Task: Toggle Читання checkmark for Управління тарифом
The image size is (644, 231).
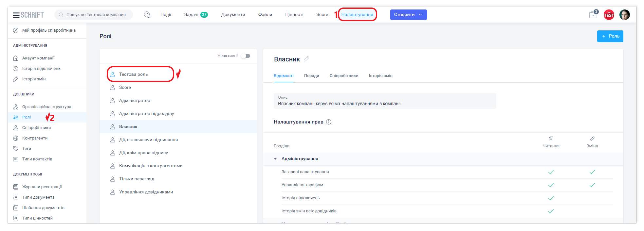Action: point(551,185)
